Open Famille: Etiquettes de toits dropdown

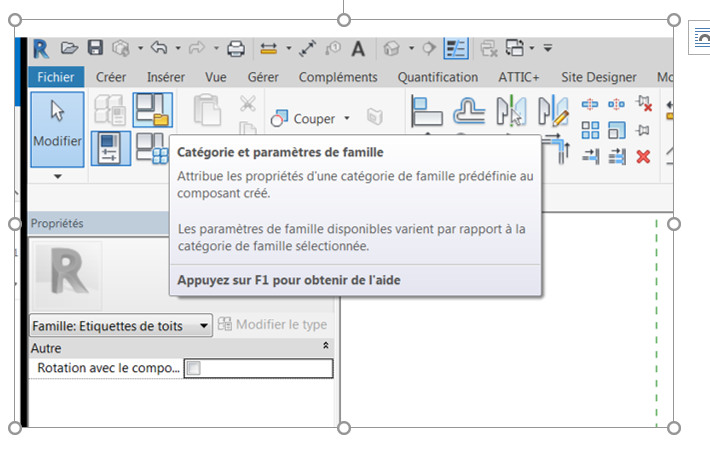(204, 325)
